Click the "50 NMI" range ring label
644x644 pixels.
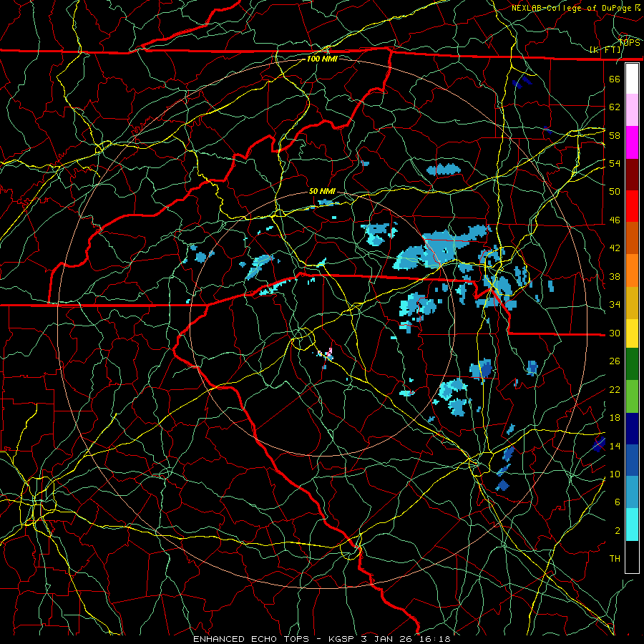pos(322,191)
